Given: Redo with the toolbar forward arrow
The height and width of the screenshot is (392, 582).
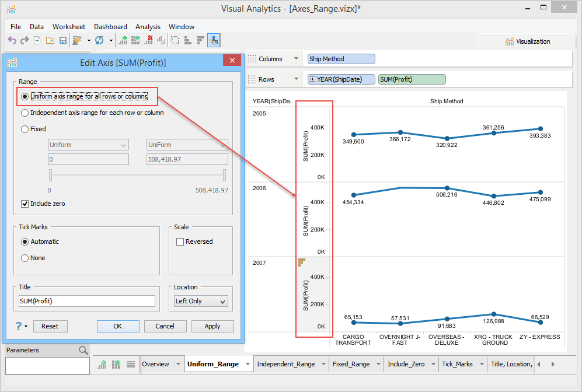Looking at the screenshot, I should point(25,40).
